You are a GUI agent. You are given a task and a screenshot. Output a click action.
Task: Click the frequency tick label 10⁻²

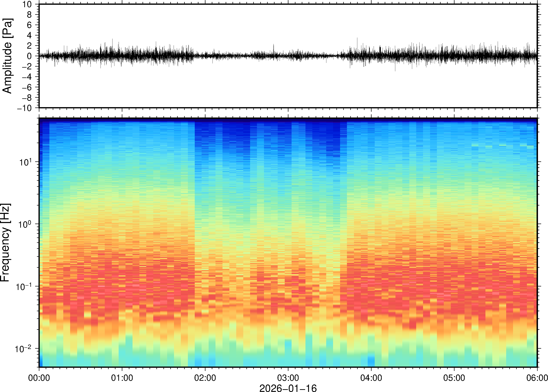click(23, 349)
